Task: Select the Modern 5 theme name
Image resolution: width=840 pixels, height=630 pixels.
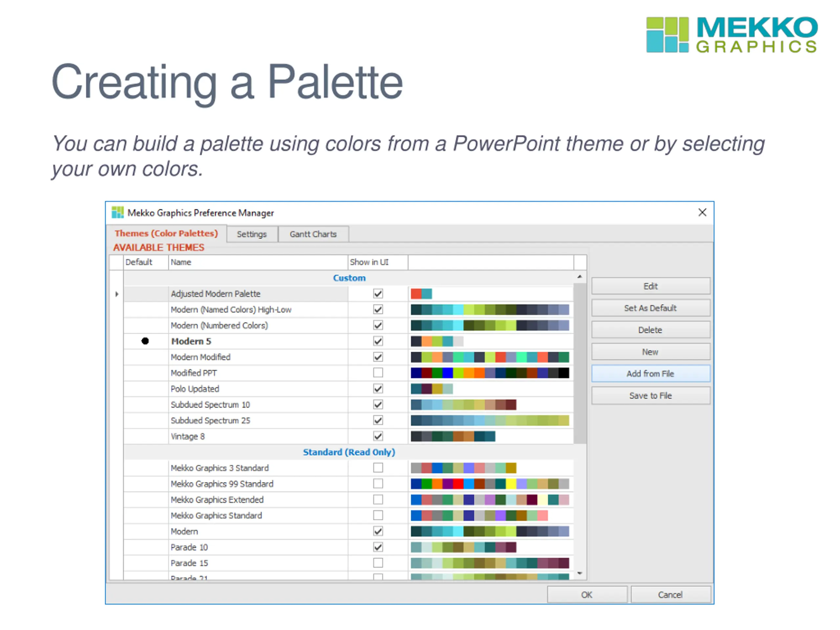Action: 191,341
